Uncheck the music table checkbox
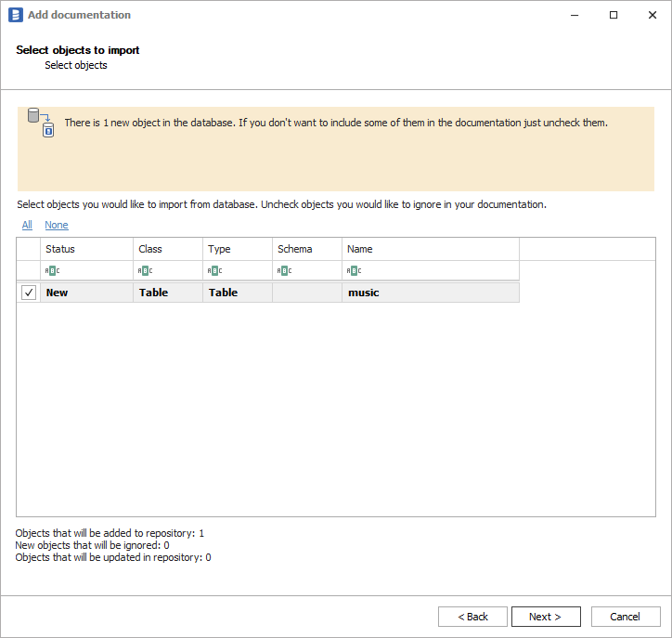Image resolution: width=672 pixels, height=638 pixels. coord(29,293)
